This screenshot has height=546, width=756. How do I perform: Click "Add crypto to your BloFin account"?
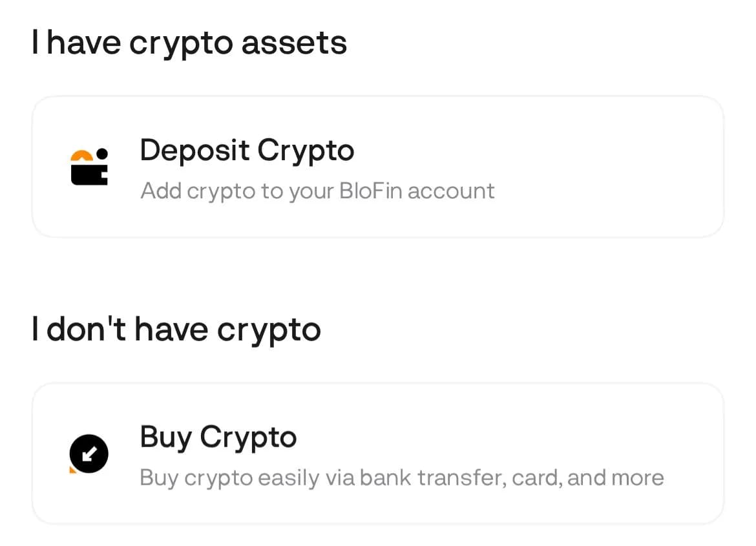(317, 191)
